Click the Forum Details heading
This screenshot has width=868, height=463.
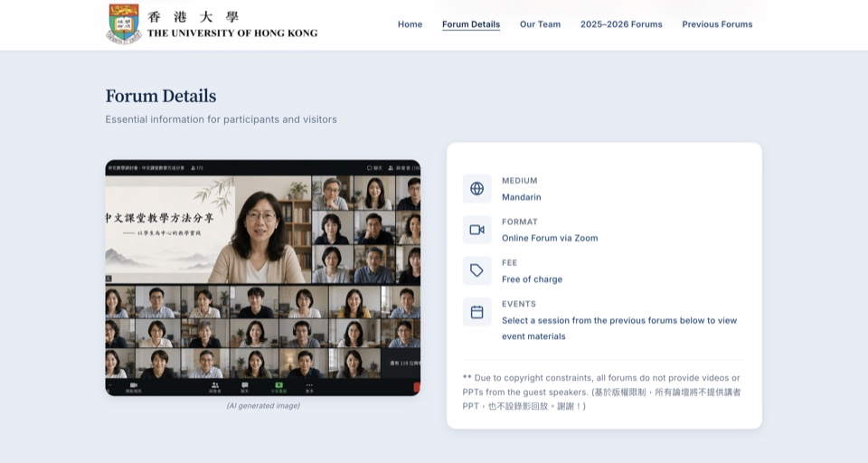[x=161, y=96]
